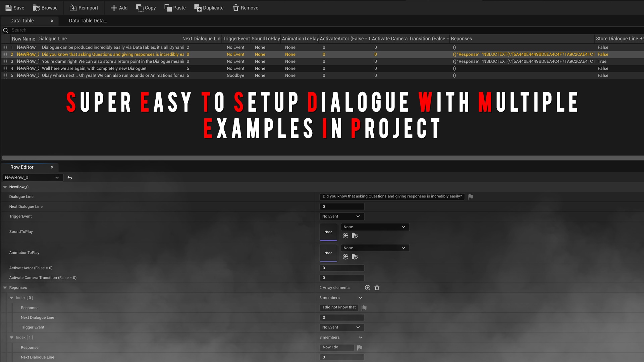644x362 pixels.
Task: Duplicate the selected dialogue row
Action: tap(209, 8)
